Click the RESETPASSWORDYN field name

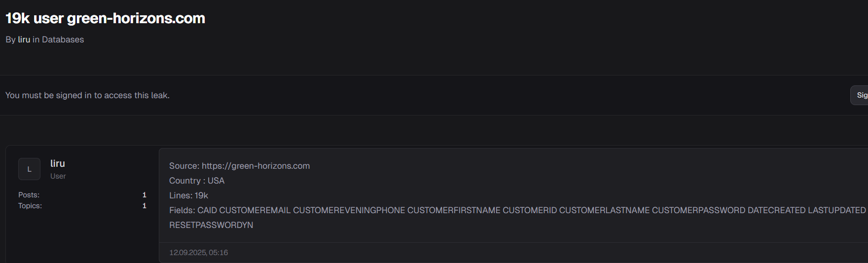pyautogui.click(x=211, y=225)
